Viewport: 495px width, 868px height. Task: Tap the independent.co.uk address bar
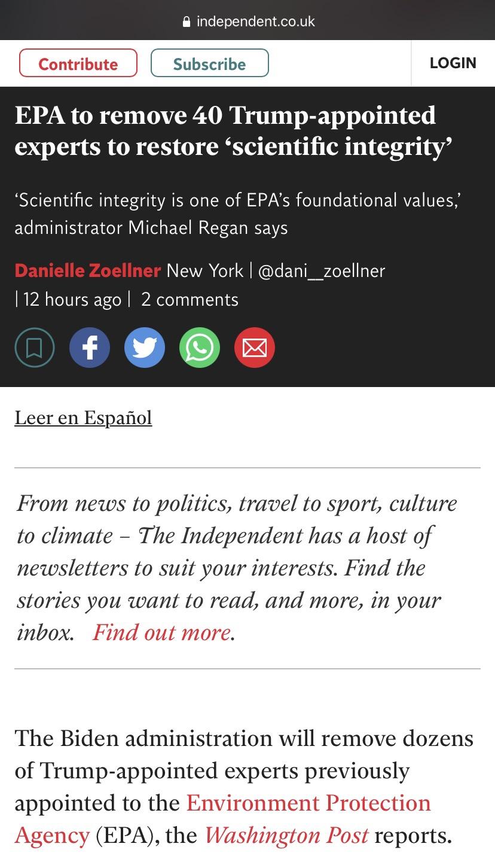255,22
